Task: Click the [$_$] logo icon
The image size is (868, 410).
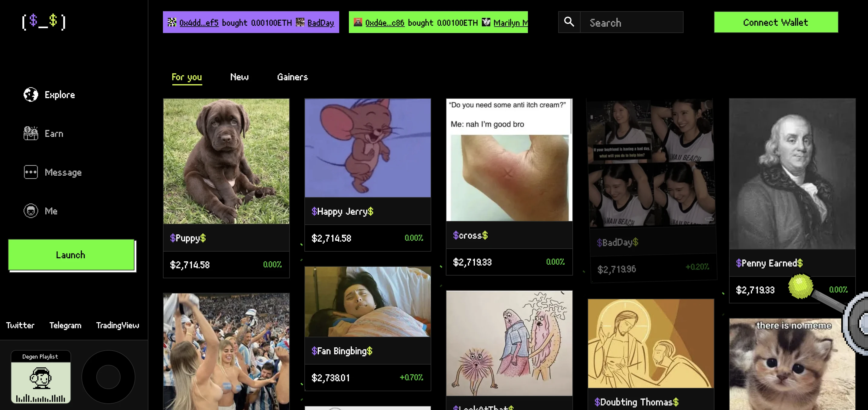Action: 43,21
